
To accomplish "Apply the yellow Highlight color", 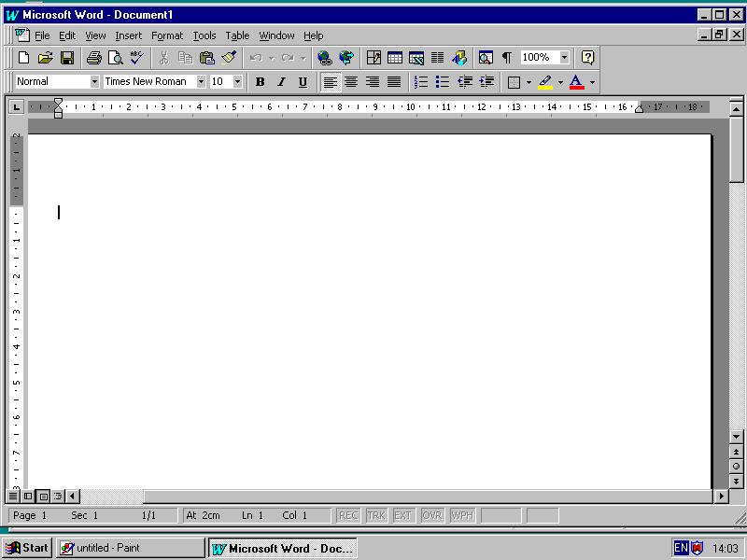I will [x=546, y=82].
